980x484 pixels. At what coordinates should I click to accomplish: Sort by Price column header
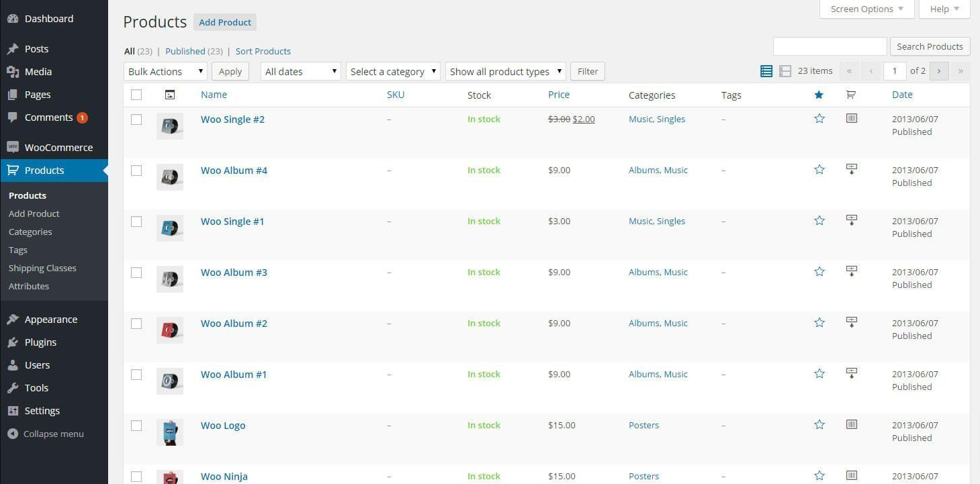click(x=559, y=95)
